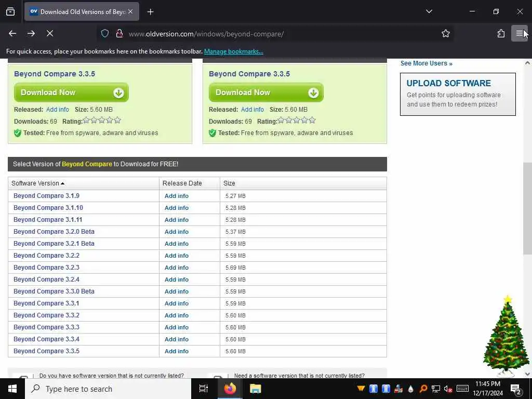Open Beyond Compare 3.2.3 link
Viewport: 532px width, 399px height.
[x=46, y=268]
